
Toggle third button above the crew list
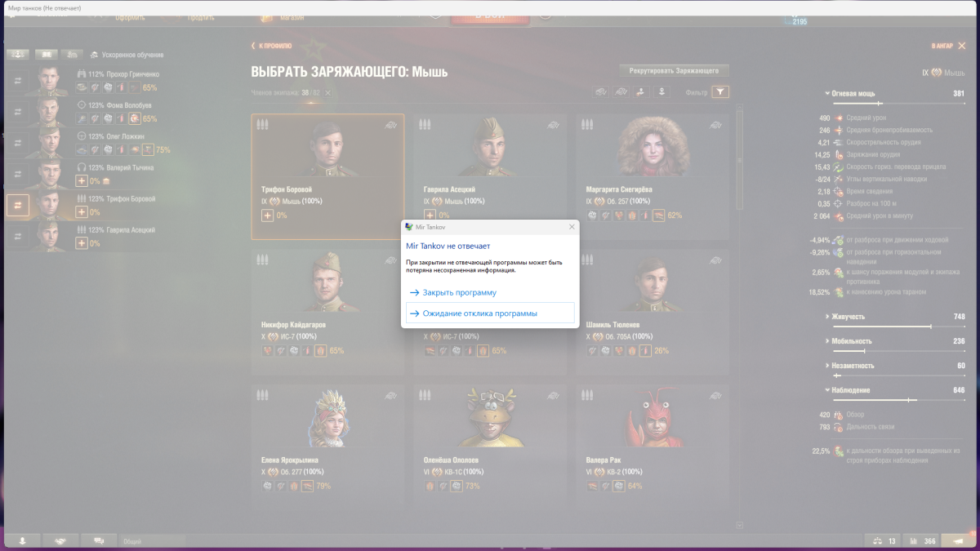pos(73,54)
